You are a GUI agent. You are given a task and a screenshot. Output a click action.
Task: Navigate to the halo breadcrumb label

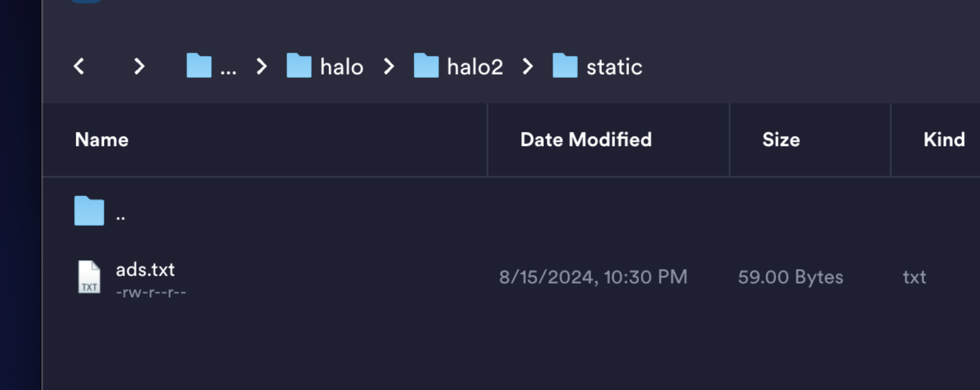[342, 67]
